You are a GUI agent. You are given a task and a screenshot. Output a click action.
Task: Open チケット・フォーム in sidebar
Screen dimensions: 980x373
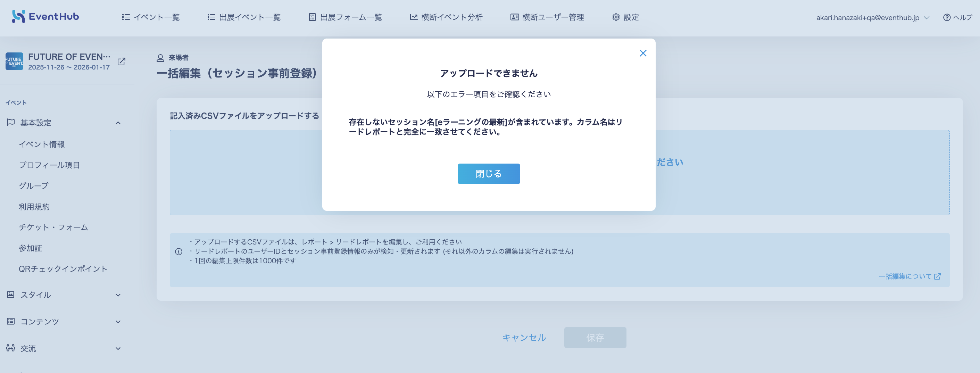point(53,227)
